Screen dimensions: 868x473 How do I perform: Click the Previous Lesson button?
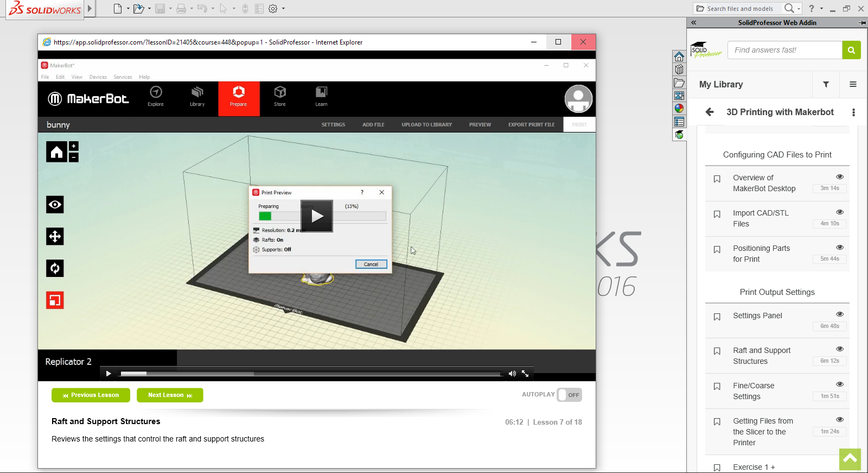click(x=91, y=395)
